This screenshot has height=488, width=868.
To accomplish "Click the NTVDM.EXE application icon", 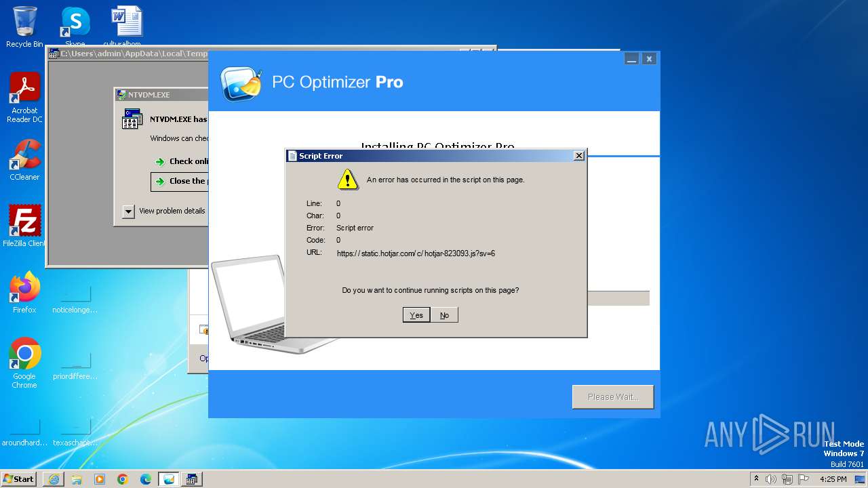I will point(132,119).
